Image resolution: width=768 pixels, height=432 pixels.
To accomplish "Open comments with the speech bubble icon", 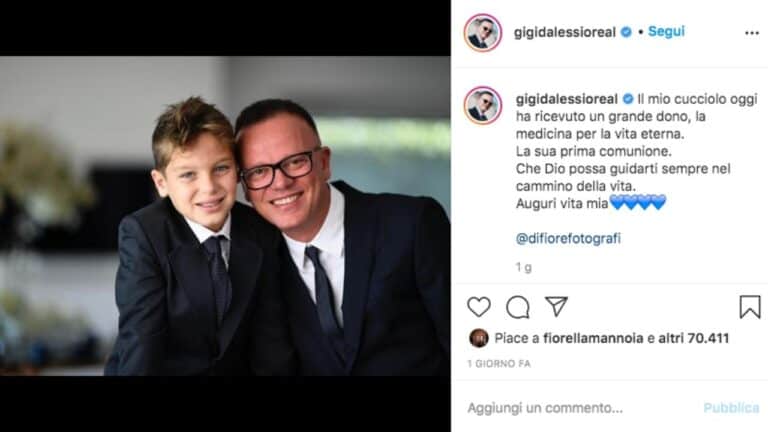I will 518,307.
